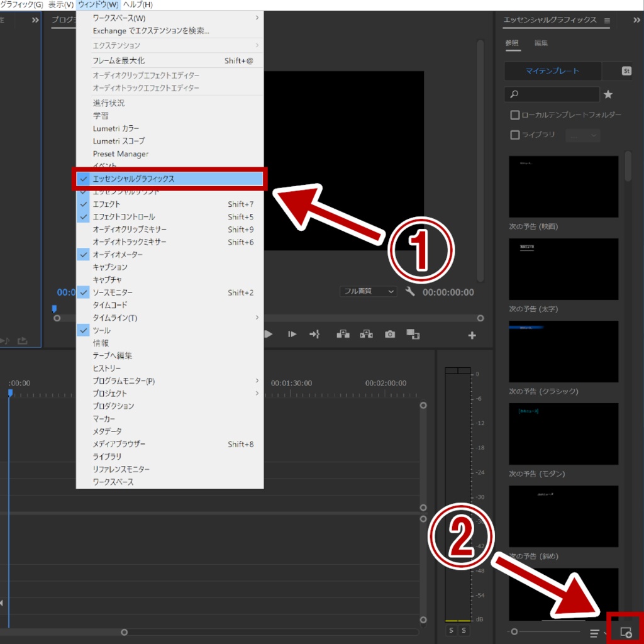Viewport: 644px width, 644px height.
Task: Enable the ローカルテンプレートフォルダー checkbox
Action: coord(514,114)
